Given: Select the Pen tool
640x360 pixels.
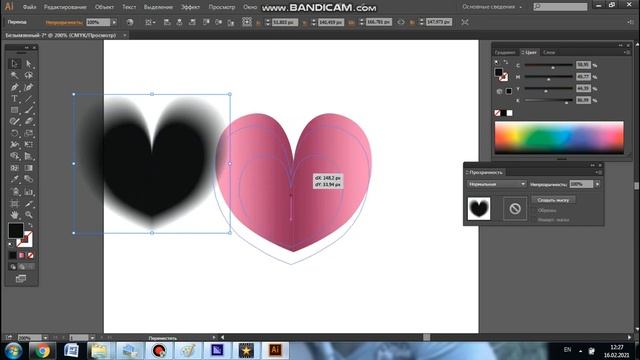Looking at the screenshot, I should pos(15,87).
